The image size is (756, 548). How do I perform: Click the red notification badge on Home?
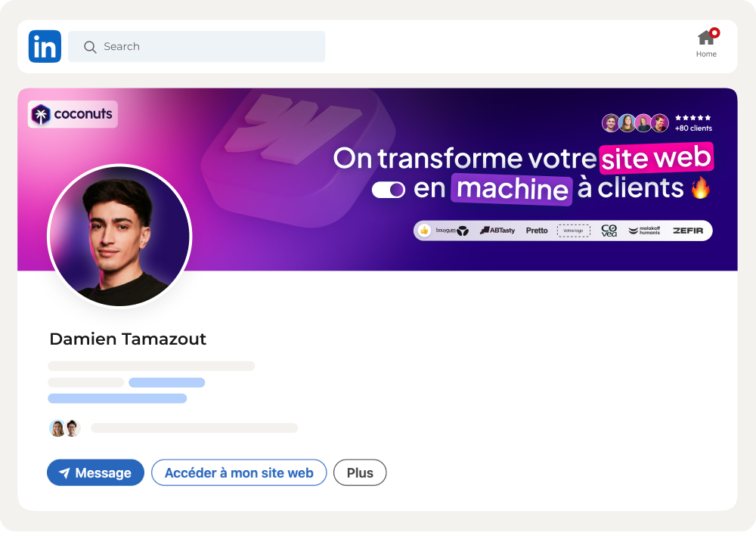714,33
